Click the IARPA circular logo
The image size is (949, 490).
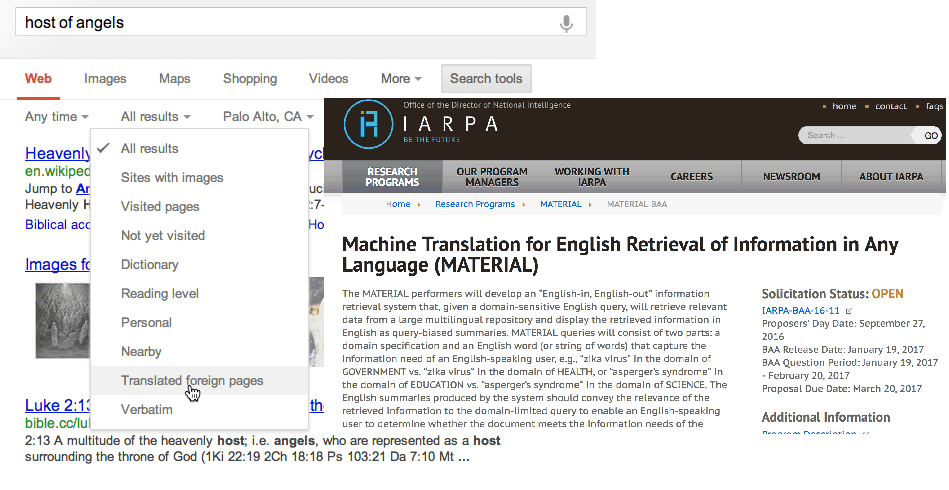click(x=368, y=124)
